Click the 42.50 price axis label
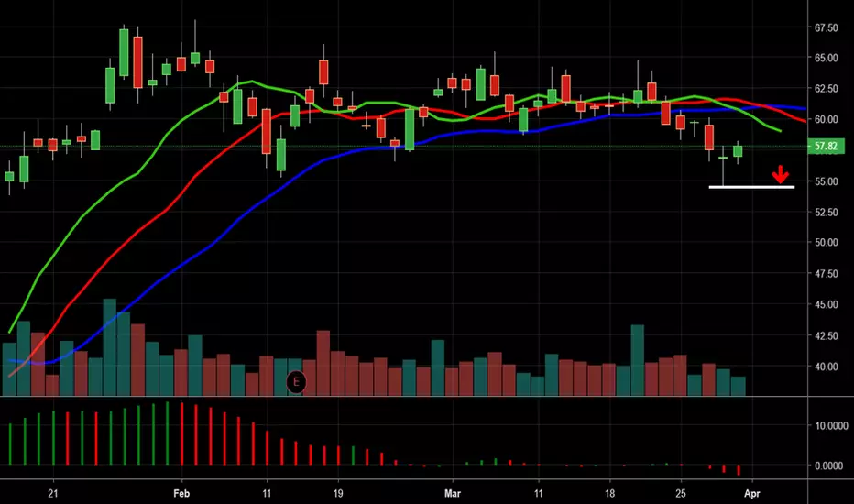This screenshot has width=854, height=504. pyautogui.click(x=826, y=335)
